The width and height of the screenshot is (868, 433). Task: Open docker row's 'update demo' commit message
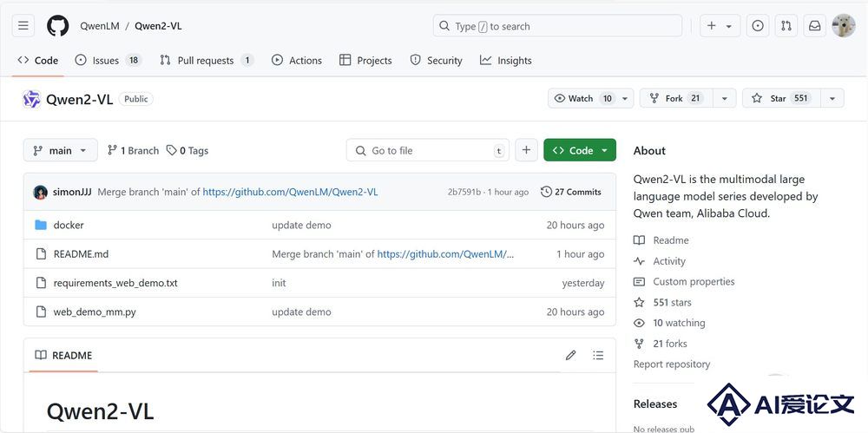(x=301, y=226)
